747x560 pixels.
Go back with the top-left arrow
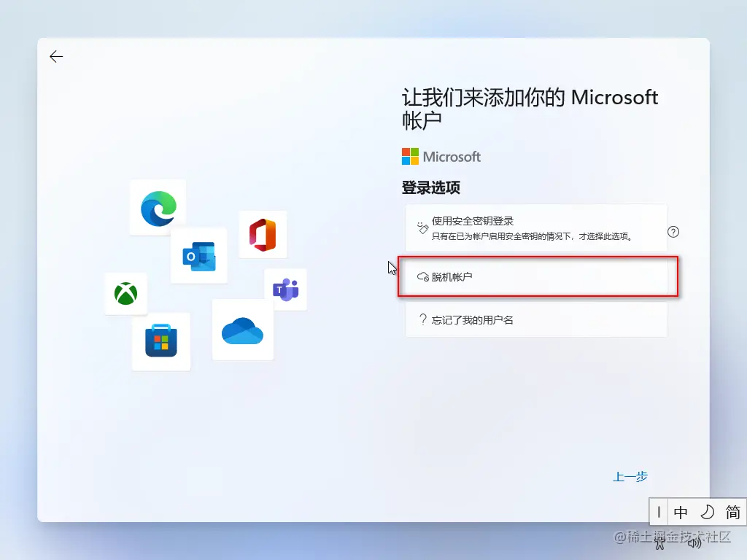[56, 57]
